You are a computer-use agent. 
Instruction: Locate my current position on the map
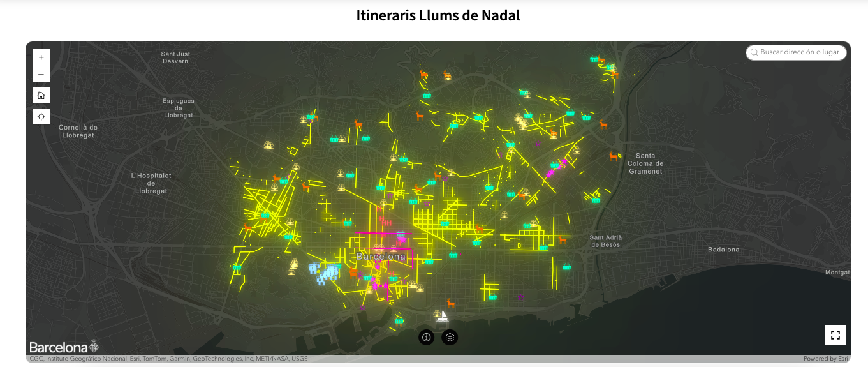point(41,116)
